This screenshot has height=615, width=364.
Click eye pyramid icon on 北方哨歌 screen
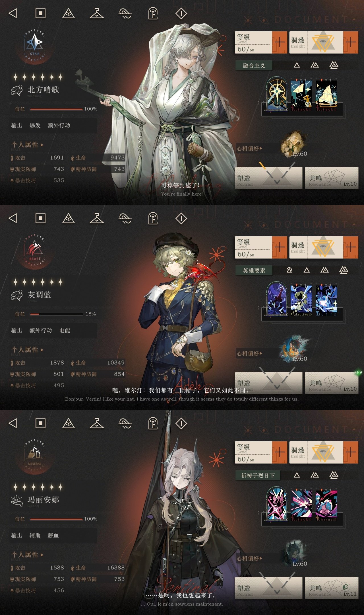click(69, 13)
